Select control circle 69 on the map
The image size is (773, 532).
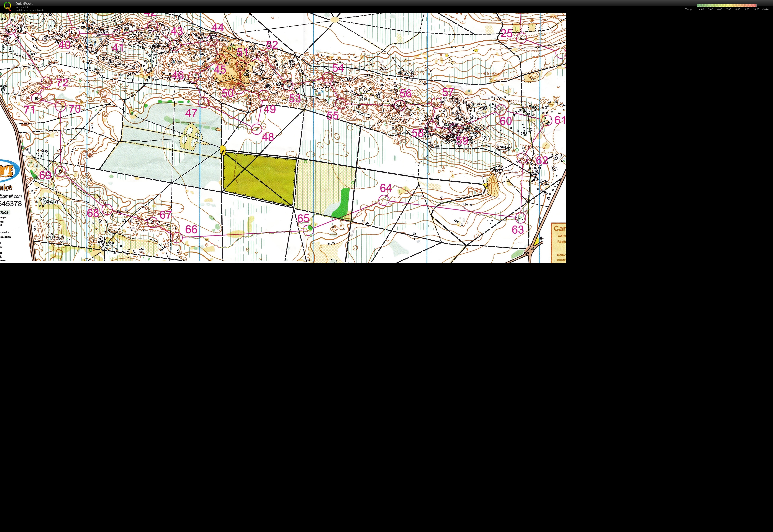pos(60,172)
